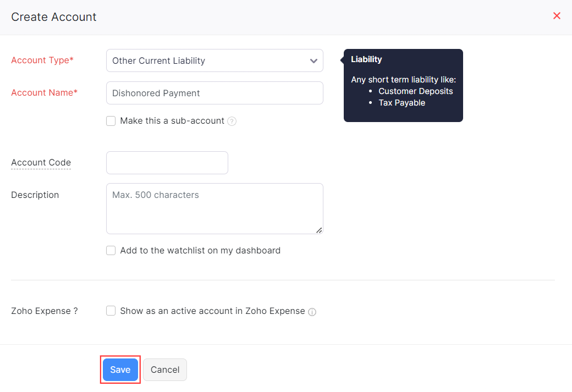This screenshot has width=572, height=392.
Task: Click the Description box resize handle
Action: pos(319,231)
